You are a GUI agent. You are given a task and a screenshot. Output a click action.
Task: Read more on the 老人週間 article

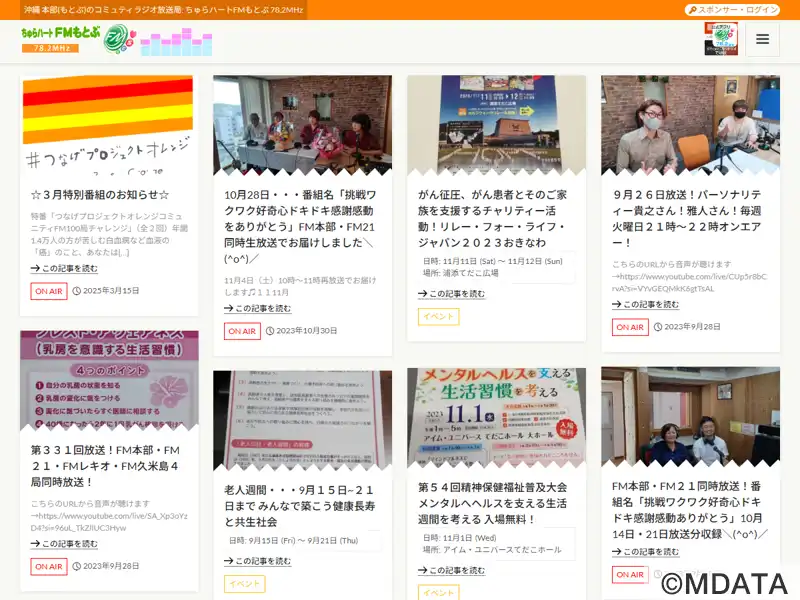[258, 561]
